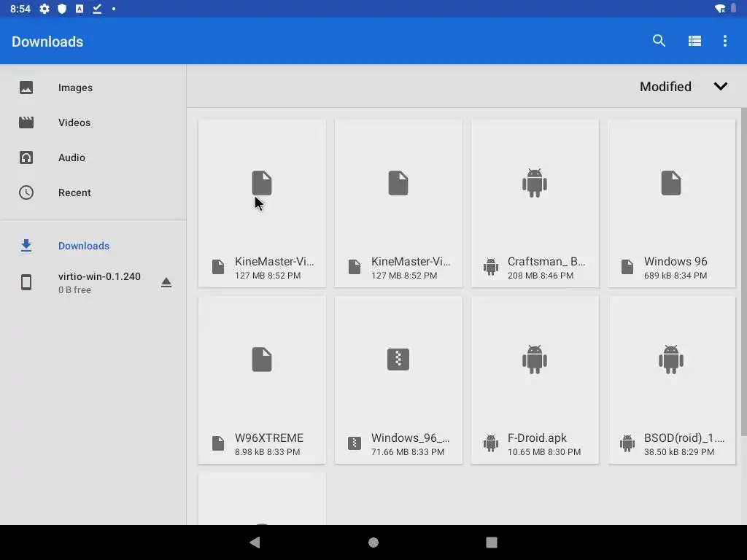
Task: Open search in Downloads toolbar
Action: click(659, 41)
